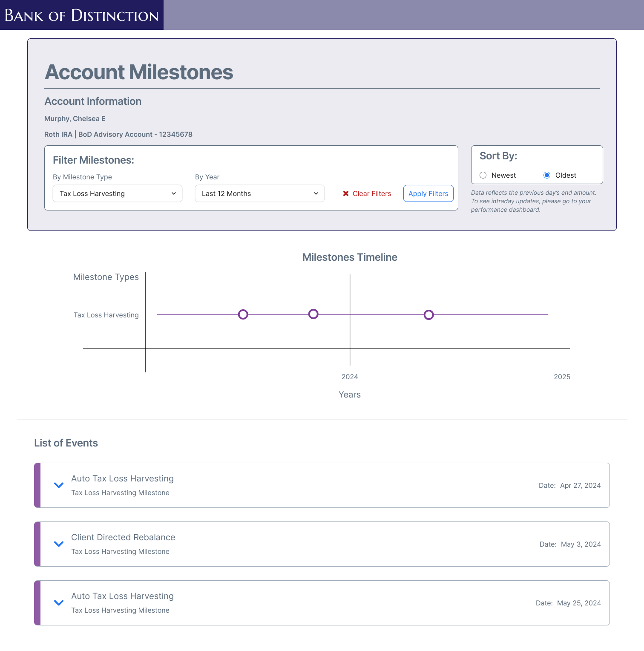Screen dimensions: 644x651
Task: Expand the May 25 Auto Tax Loss Harvesting chevron
Action: click(59, 603)
